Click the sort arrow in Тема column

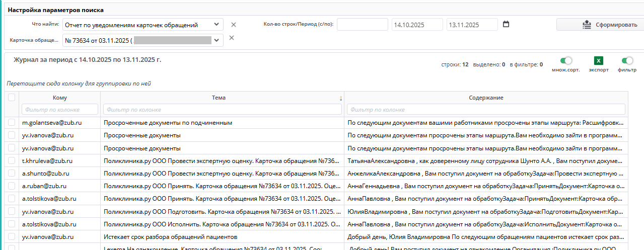tap(341, 98)
